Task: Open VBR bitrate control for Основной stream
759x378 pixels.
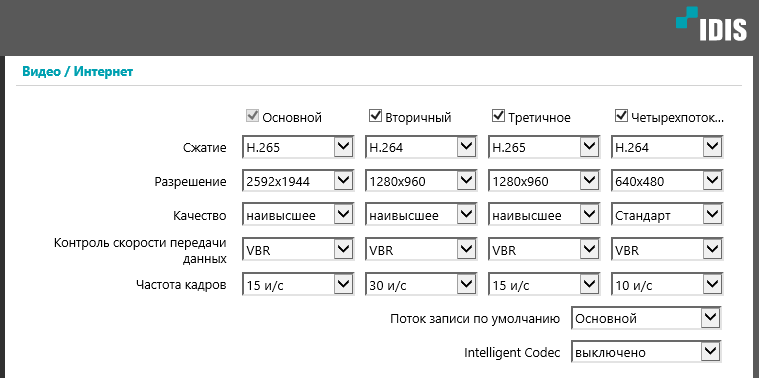Action: click(298, 250)
